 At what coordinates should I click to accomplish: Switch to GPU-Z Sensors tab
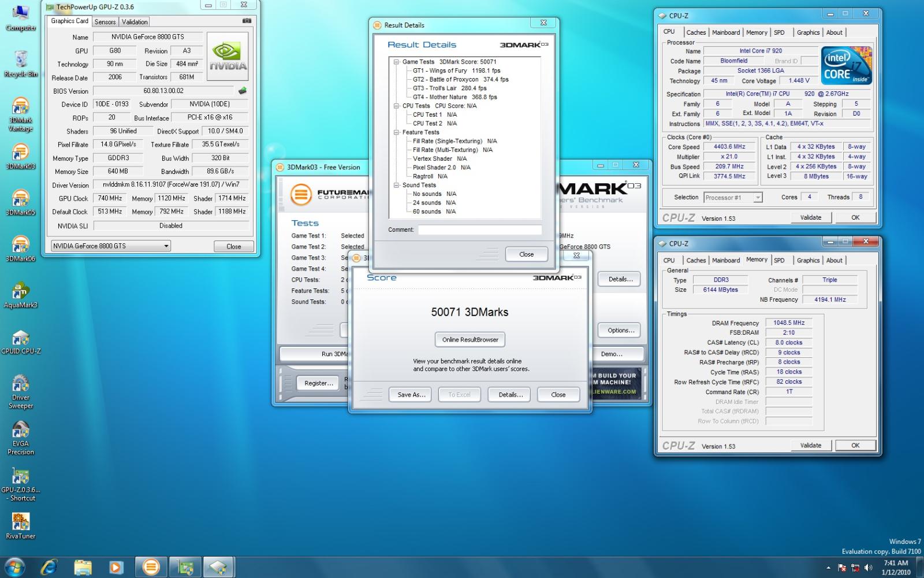pyautogui.click(x=105, y=21)
